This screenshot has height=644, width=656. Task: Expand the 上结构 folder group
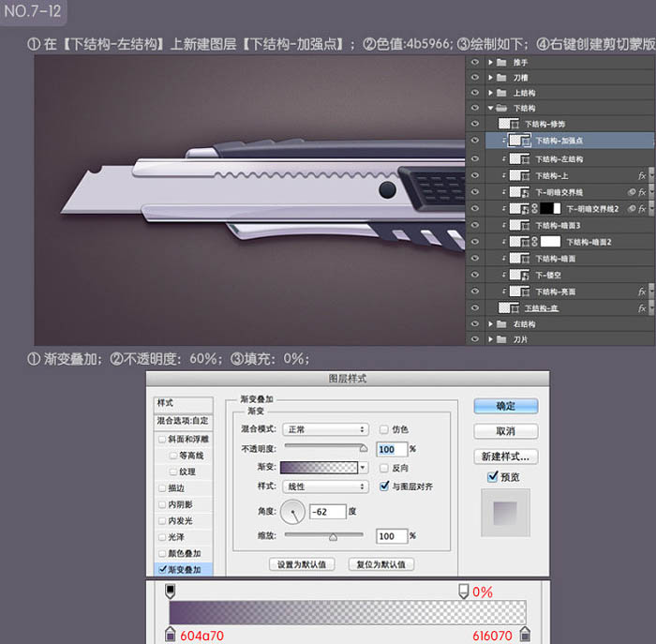(490, 93)
